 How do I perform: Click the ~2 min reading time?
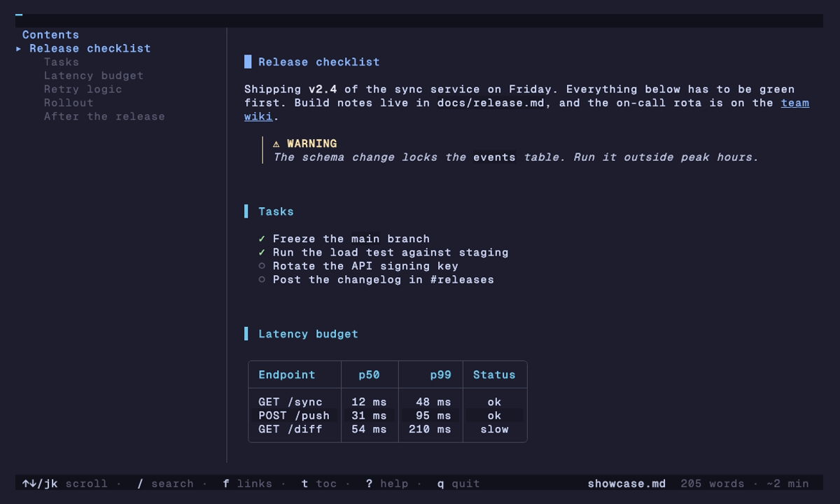pyautogui.click(x=787, y=484)
